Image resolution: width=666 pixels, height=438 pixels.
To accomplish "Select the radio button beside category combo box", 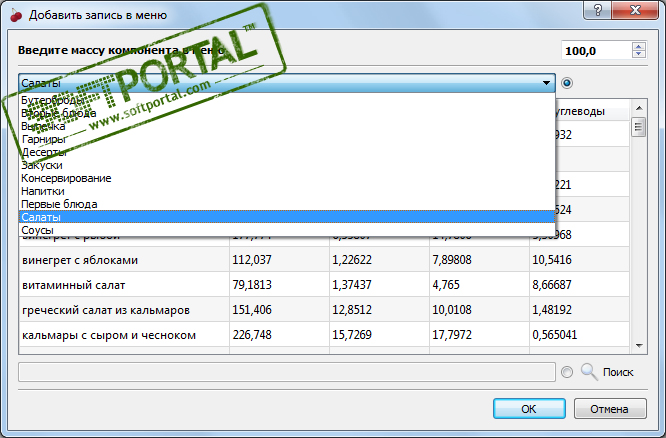I will coord(567,84).
